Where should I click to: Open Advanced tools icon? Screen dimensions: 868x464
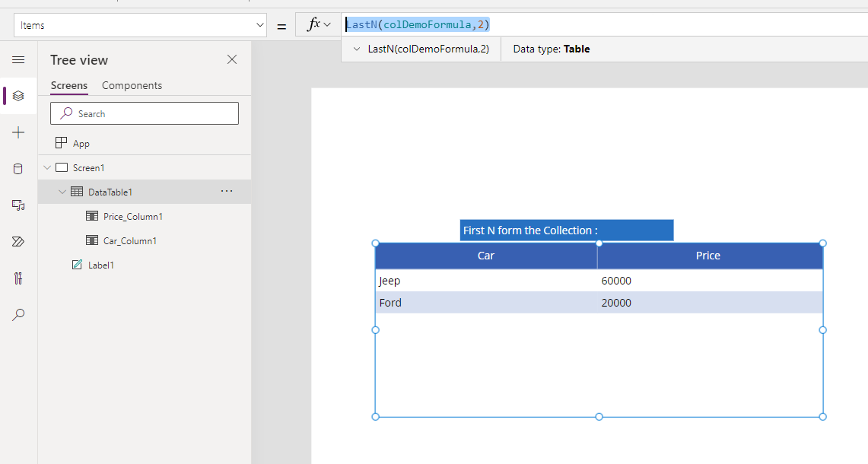point(18,278)
